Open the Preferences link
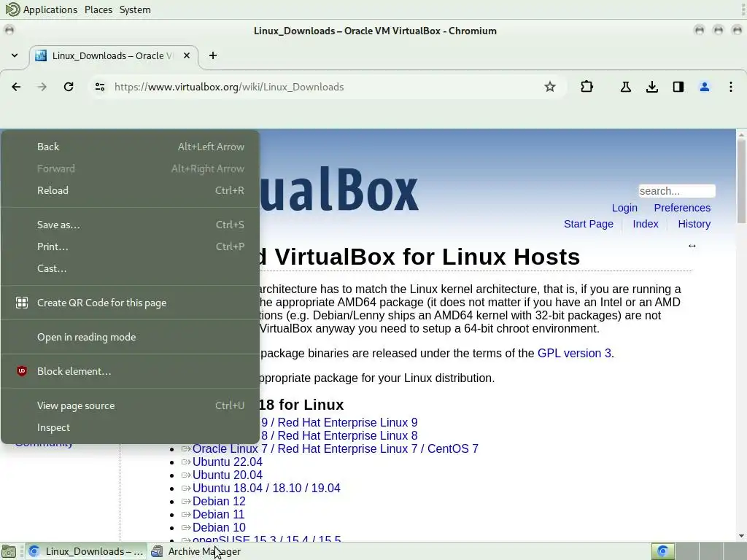The width and height of the screenshot is (747, 560). point(682,208)
